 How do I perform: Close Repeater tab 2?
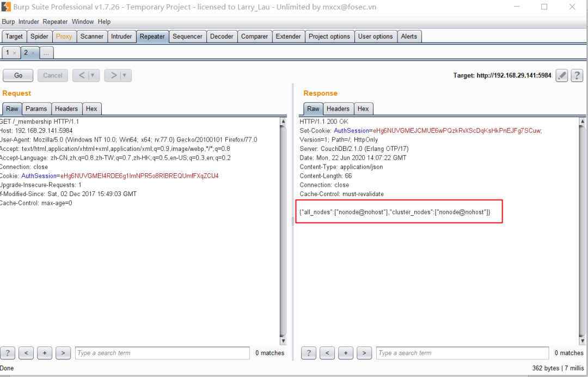tap(33, 53)
